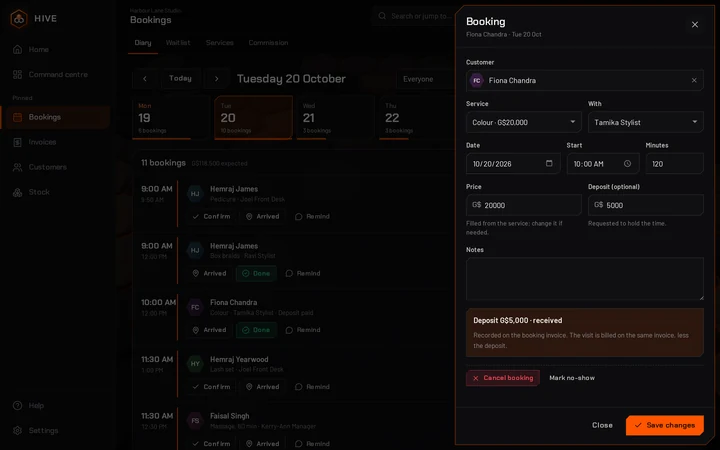Send Remind to Fiona Chandra
Image resolution: width=720 pixels, height=450 pixels.
pyautogui.click(x=303, y=330)
